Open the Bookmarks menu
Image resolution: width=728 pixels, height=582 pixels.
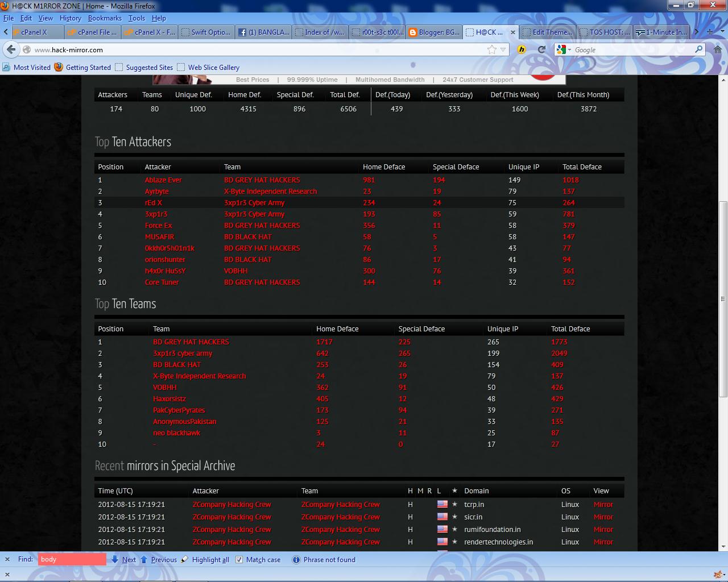[105, 18]
